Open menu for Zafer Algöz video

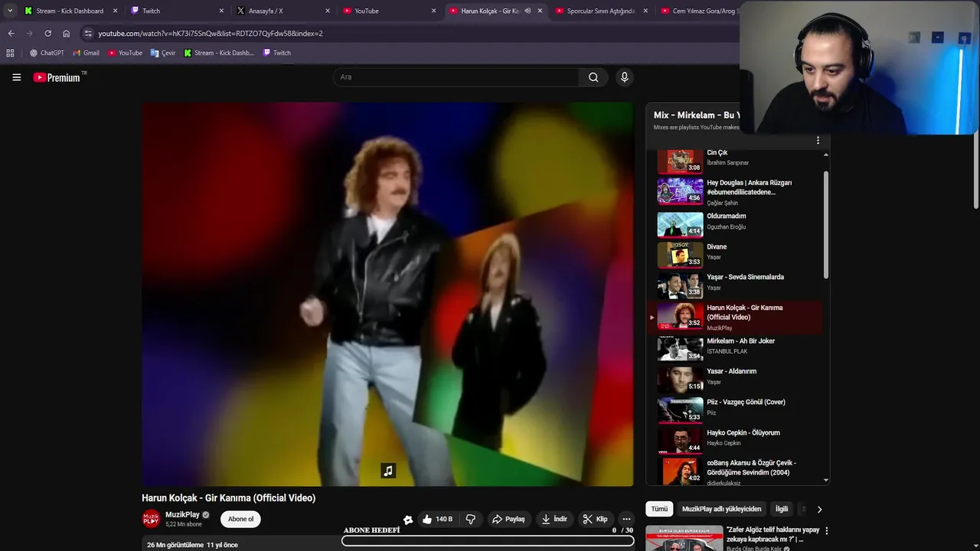pos(826,530)
